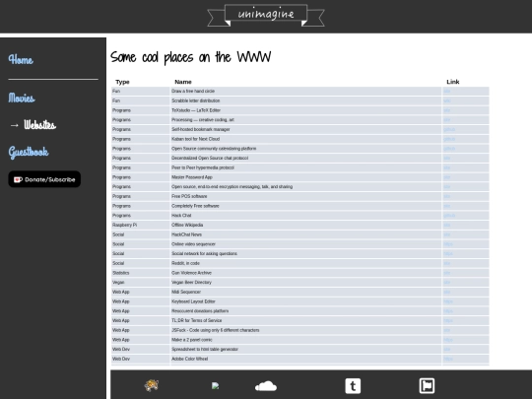The image size is (532, 399).
Task: Go to the Home page in the sidebar
Action: 21,60
